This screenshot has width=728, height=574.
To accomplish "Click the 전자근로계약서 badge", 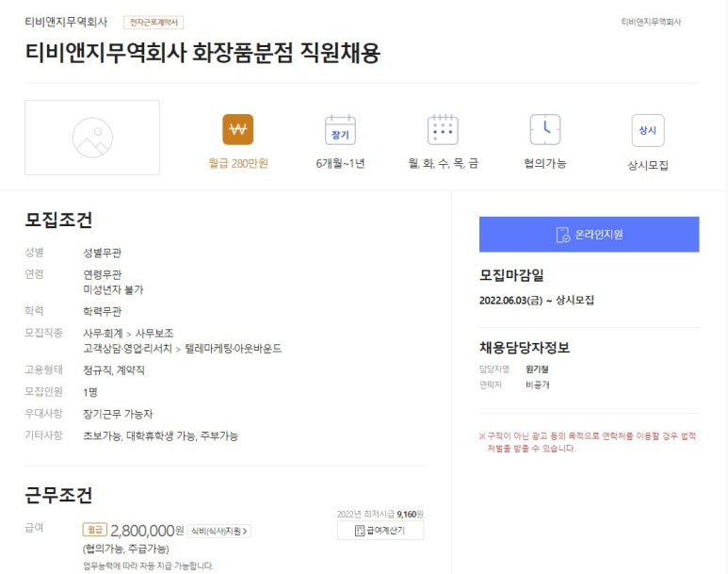I will tap(154, 23).
